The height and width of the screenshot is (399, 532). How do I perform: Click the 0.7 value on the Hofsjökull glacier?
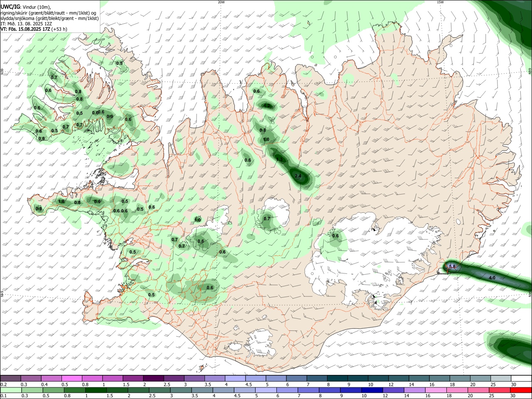coord(267,219)
